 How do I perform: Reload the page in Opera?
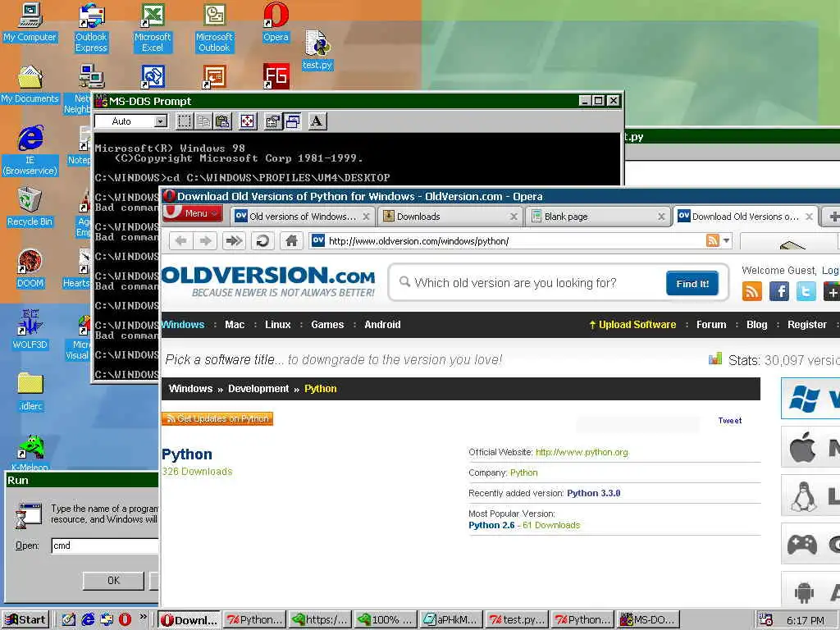[262, 241]
